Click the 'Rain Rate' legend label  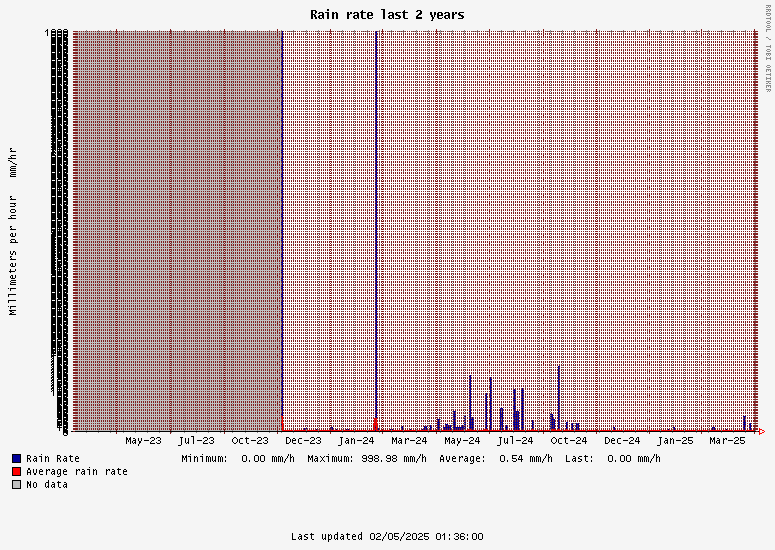click(x=53, y=459)
